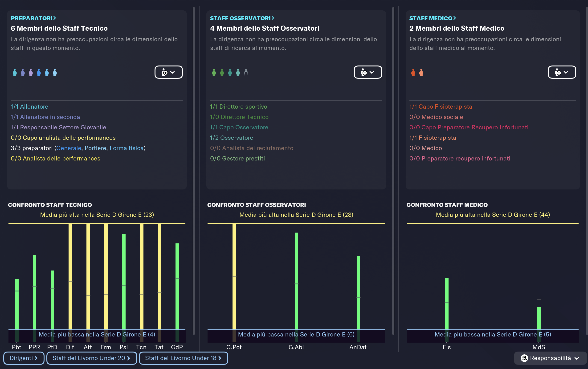Image resolution: width=588 pixels, height=369 pixels.
Task: Open add-staff dropdown in Staff Medico card
Action: point(562,72)
